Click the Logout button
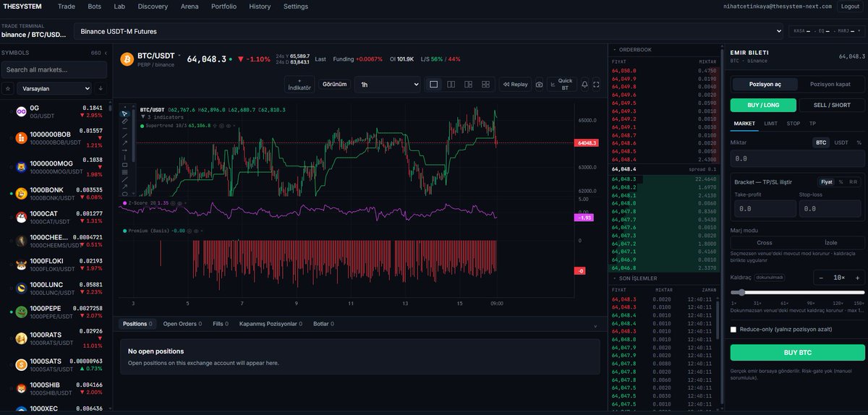Viewport: 868px width, 415px height. pyautogui.click(x=850, y=7)
